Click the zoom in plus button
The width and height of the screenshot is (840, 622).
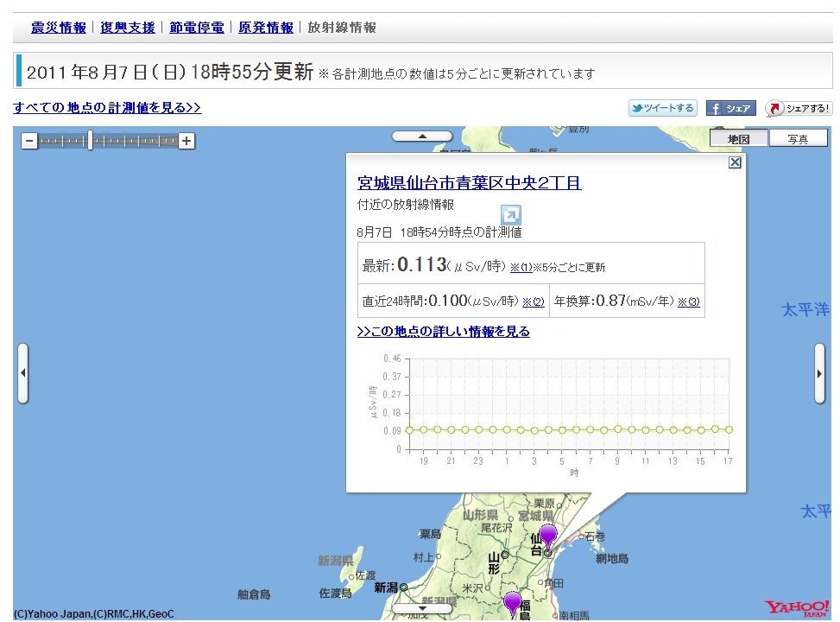pos(186,141)
